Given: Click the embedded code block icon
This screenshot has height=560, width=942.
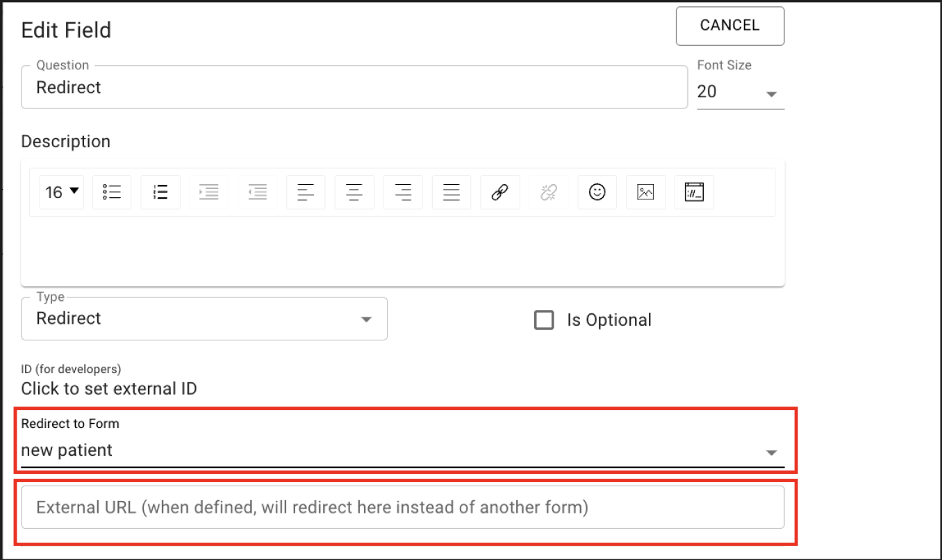Looking at the screenshot, I should 694,192.
